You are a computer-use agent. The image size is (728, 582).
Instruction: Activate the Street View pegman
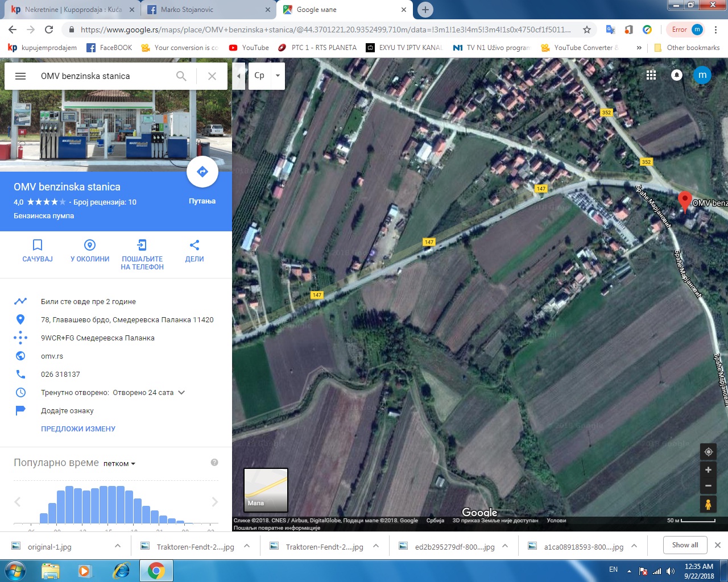point(708,504)
